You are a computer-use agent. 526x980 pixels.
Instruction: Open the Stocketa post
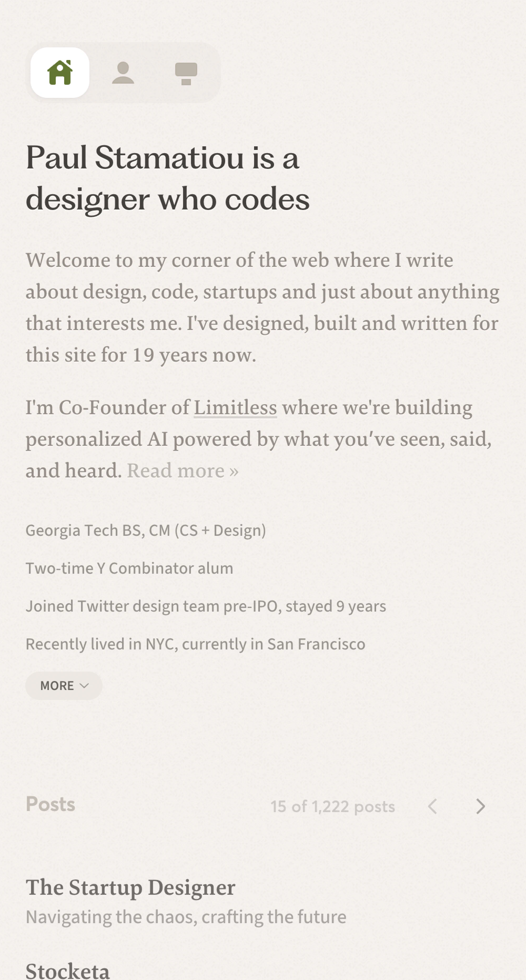(68, 971)
